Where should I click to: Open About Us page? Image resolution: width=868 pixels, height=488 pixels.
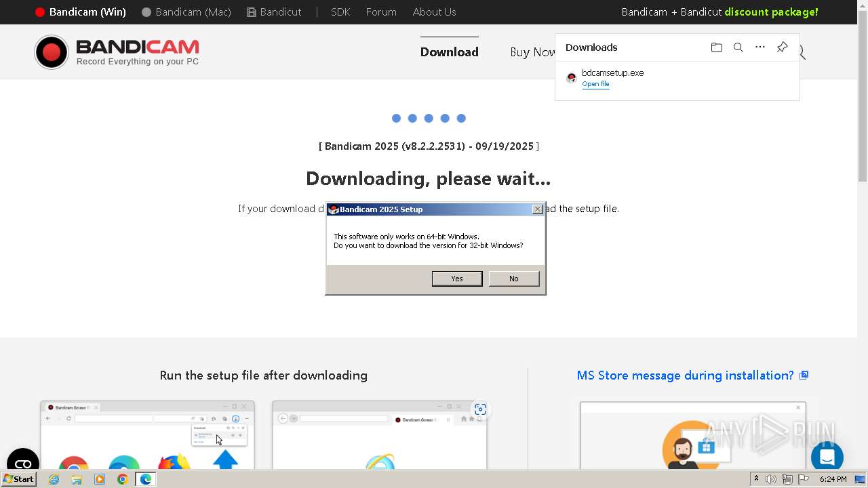[x=434, y=12]
